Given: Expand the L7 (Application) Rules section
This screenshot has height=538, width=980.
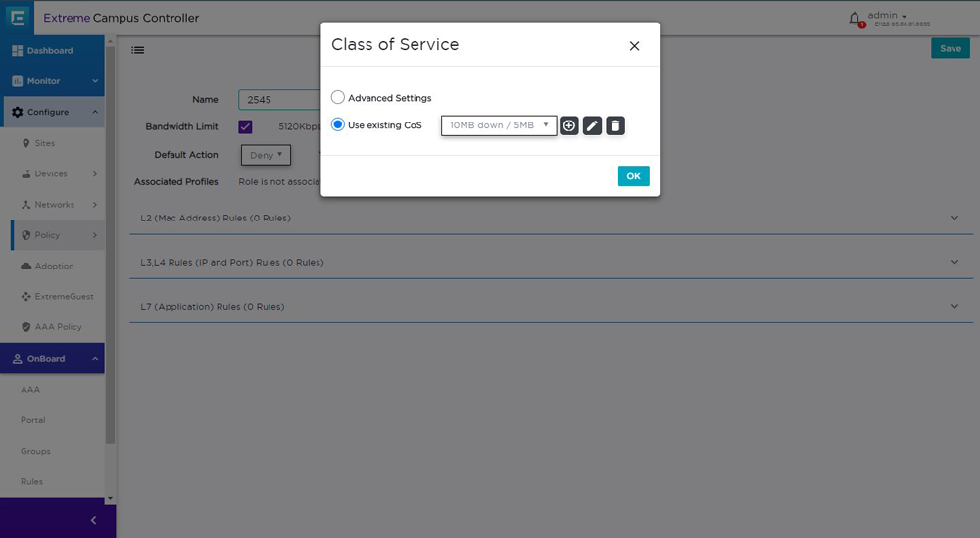Looking at the screenshot, I should (955, 307).
